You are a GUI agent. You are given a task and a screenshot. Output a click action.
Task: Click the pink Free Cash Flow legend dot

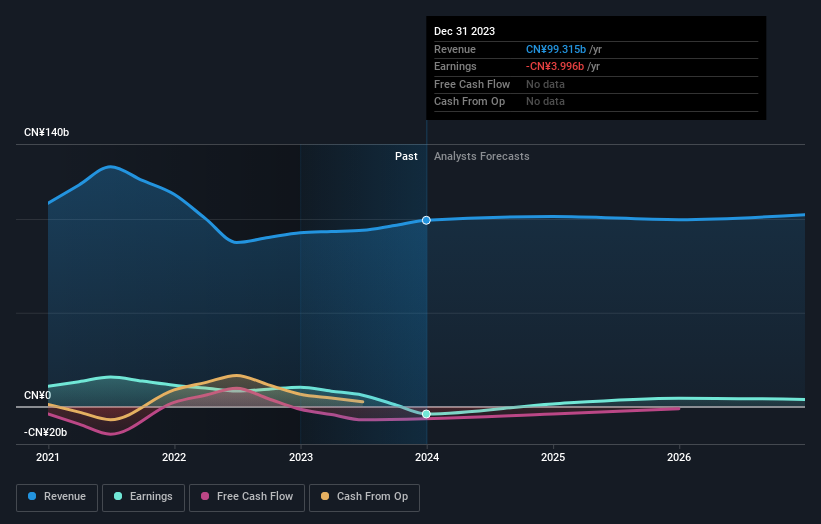pos(205,496)
